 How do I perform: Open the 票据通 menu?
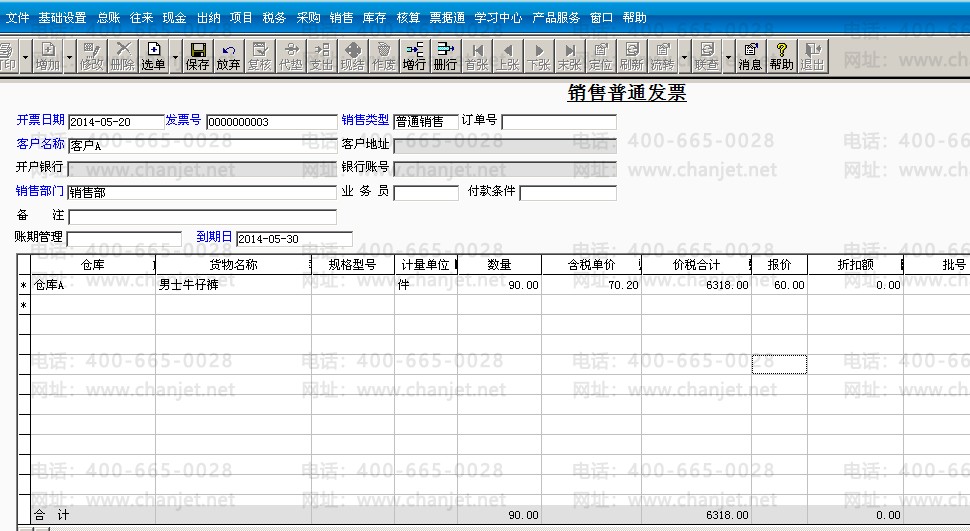pyautogui.click(x=447, y=18)
